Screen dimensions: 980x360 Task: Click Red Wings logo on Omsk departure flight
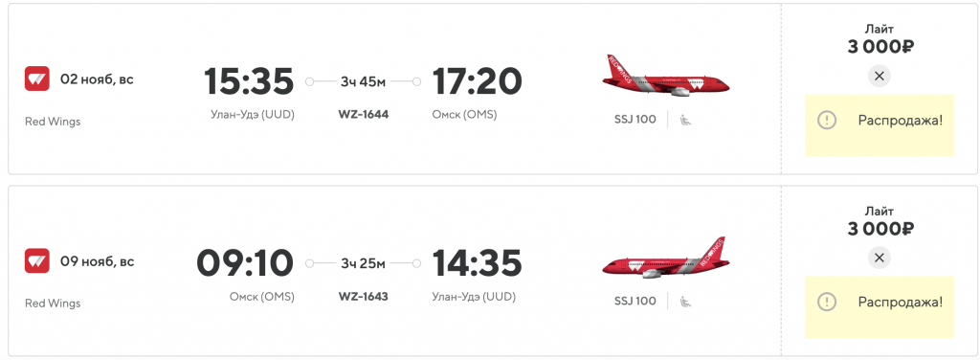(37, 260)
